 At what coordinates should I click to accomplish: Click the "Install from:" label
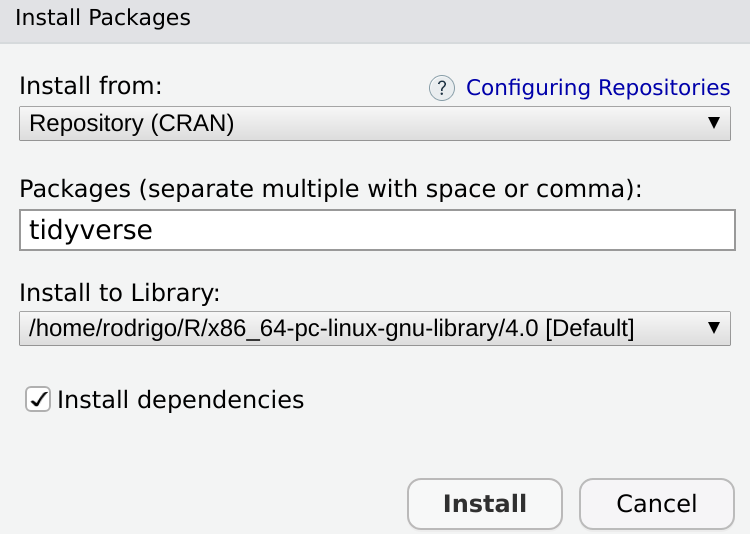tap(90, 85)
